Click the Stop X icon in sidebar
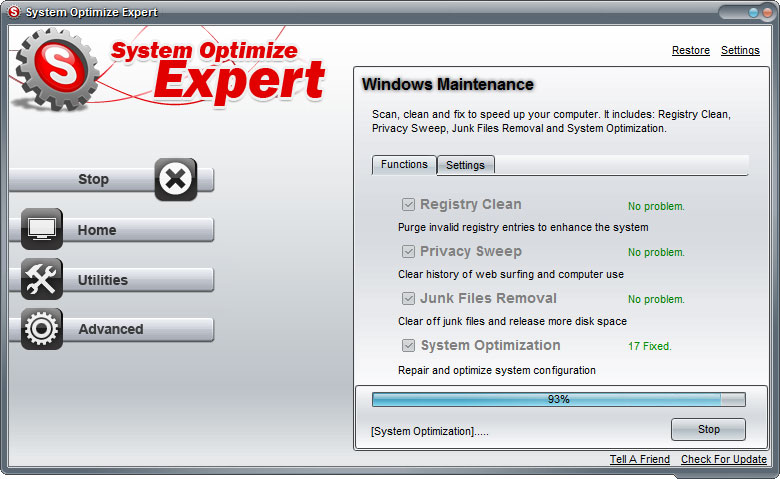This screenshot has height=479, width=780. (x=176, y=179)
